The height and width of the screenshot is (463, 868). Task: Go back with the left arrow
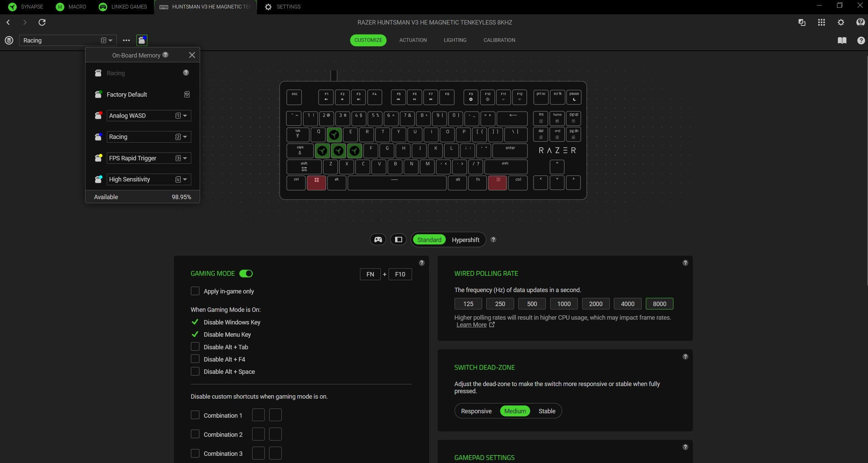(x=8, y=22)
